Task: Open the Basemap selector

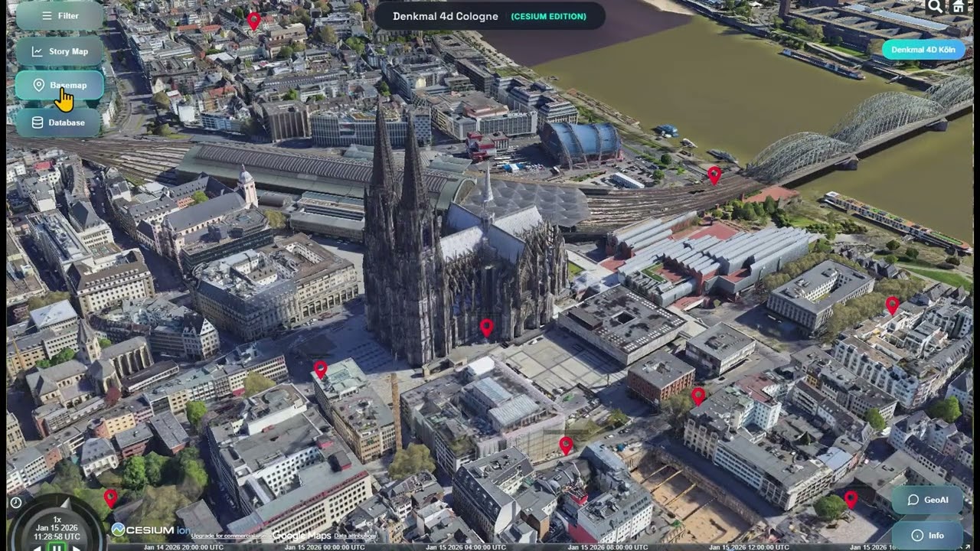Action: coord(60,85)
